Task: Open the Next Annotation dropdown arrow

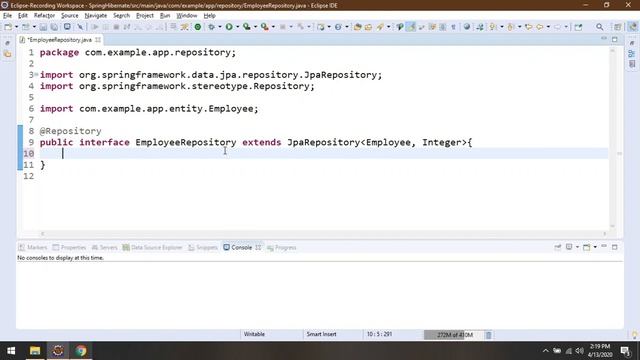Action: pos(502,27)
